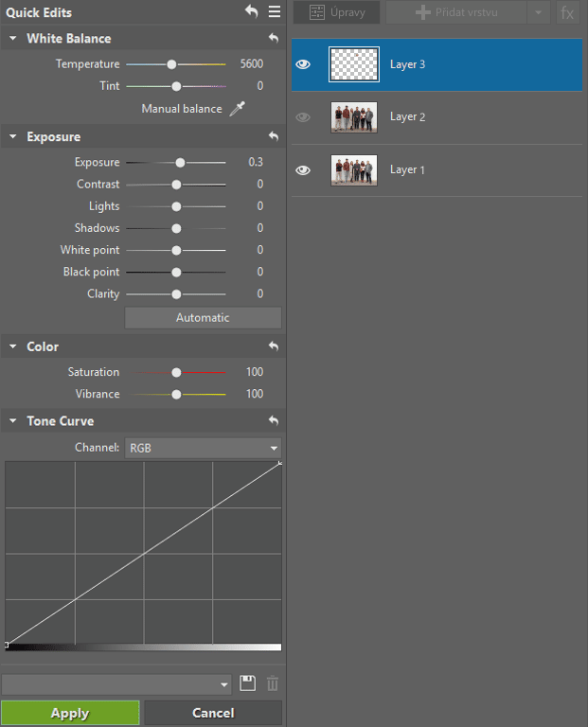Pick the Manual balance eyedropper
This screenshot has height=727, width=588.
(238, 109)
